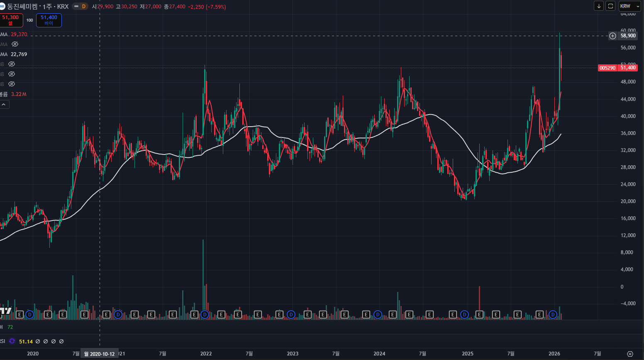Viewport: 644px width, 360px height.
Task: Open chart settings gear at bottom right
Action: [630, 354]
